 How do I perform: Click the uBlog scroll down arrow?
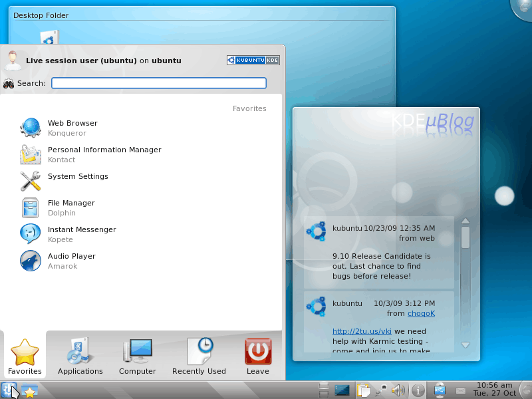pyautogui.click(x=465, y=345)
